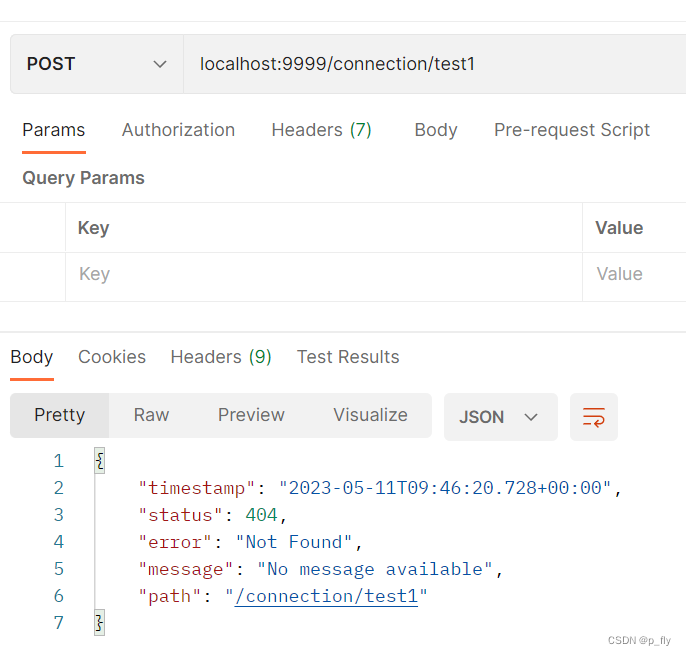Open the Pre-request Script tab

point(572,130)
